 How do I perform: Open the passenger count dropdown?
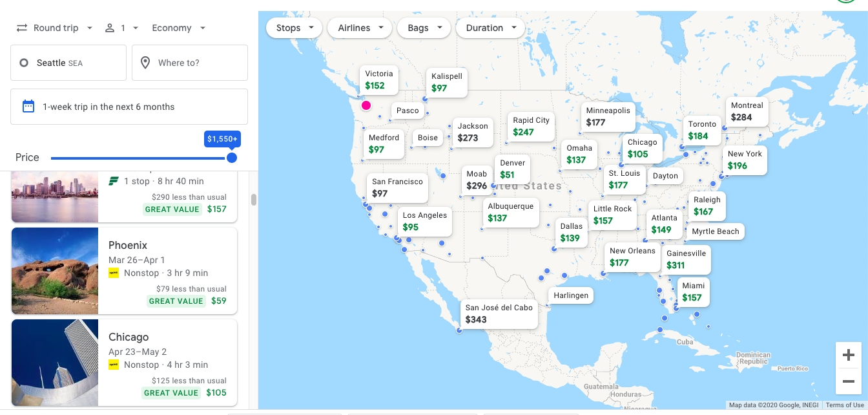click(x=123, y=28)
